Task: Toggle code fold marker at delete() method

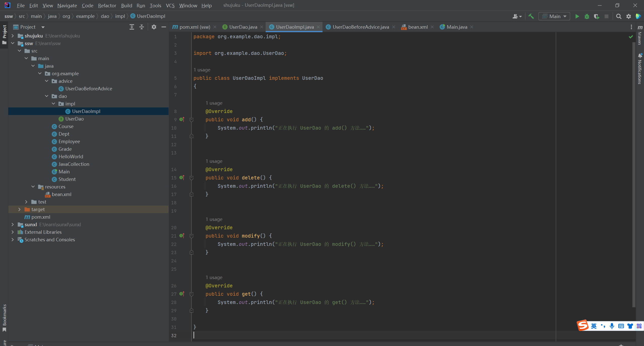Action: 191,178
